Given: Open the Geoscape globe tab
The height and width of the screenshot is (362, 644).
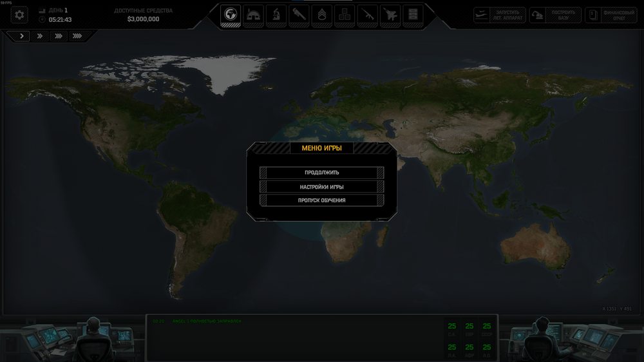Looking at the screenshot, I should [231, 15].
